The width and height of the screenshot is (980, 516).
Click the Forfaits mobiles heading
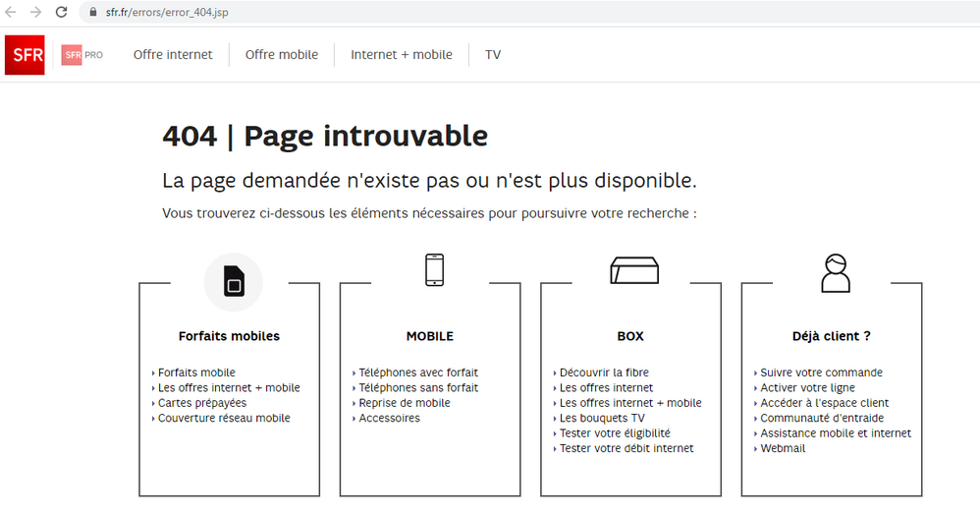pyautogui.click(x=229, y=336)
